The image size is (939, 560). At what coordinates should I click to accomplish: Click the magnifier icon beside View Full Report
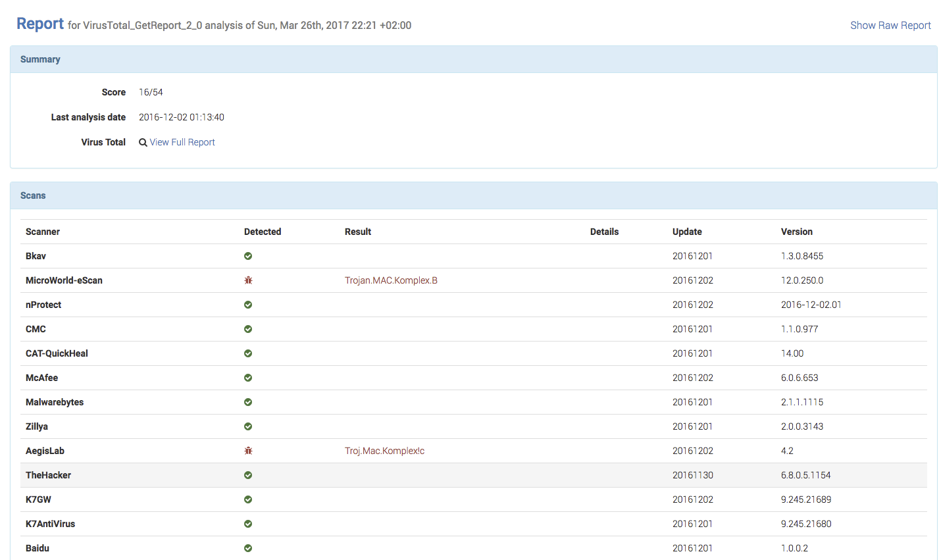[x=143, y=142]
